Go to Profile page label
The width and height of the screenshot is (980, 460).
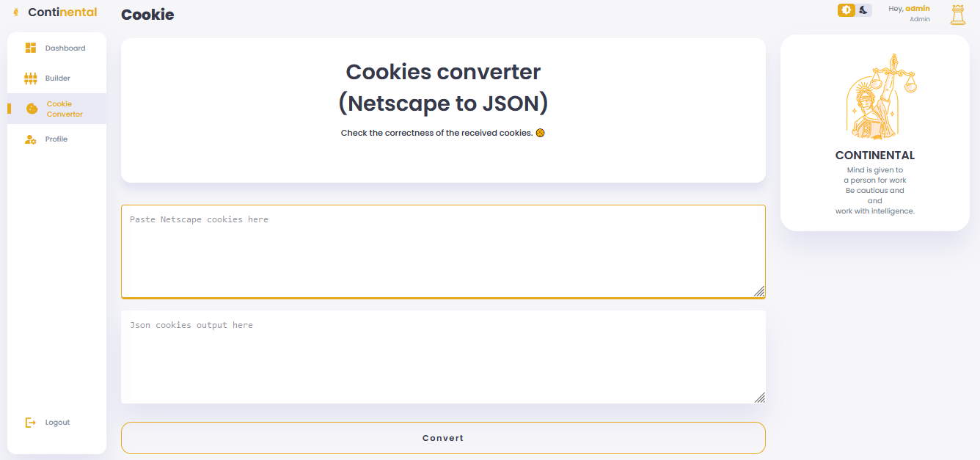[x=56, y=139]
